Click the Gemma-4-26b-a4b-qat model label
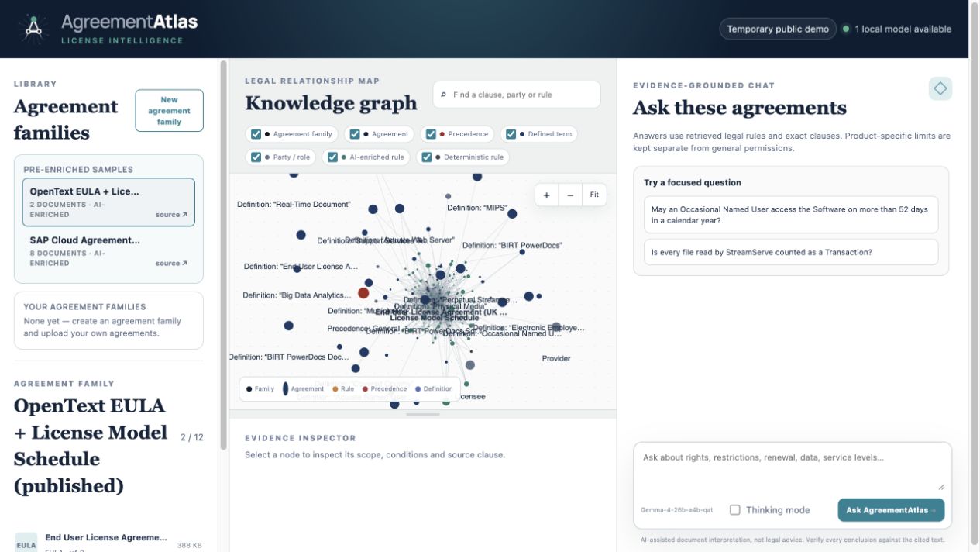The image size is (980, 552). coord(677,510)
